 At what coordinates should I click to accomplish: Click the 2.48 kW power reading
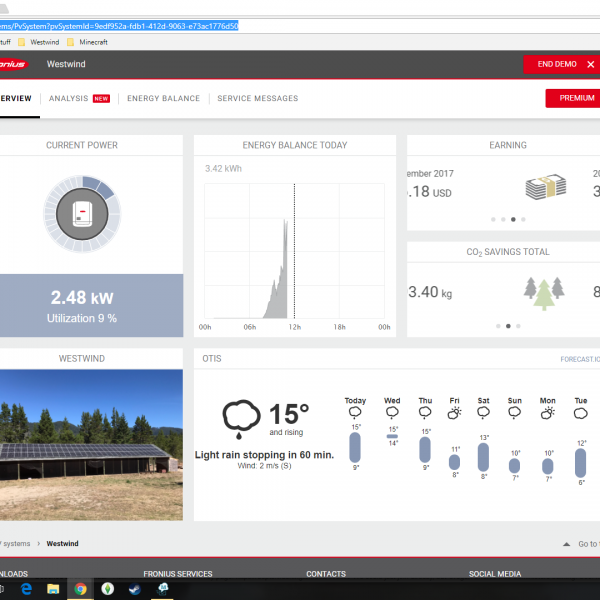(82, 298)
